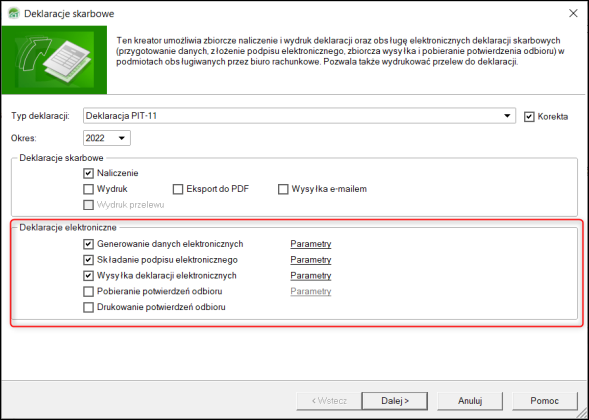
Task: Click the greyed Wydruk przelewu checkbox
Action: [88, 205]
